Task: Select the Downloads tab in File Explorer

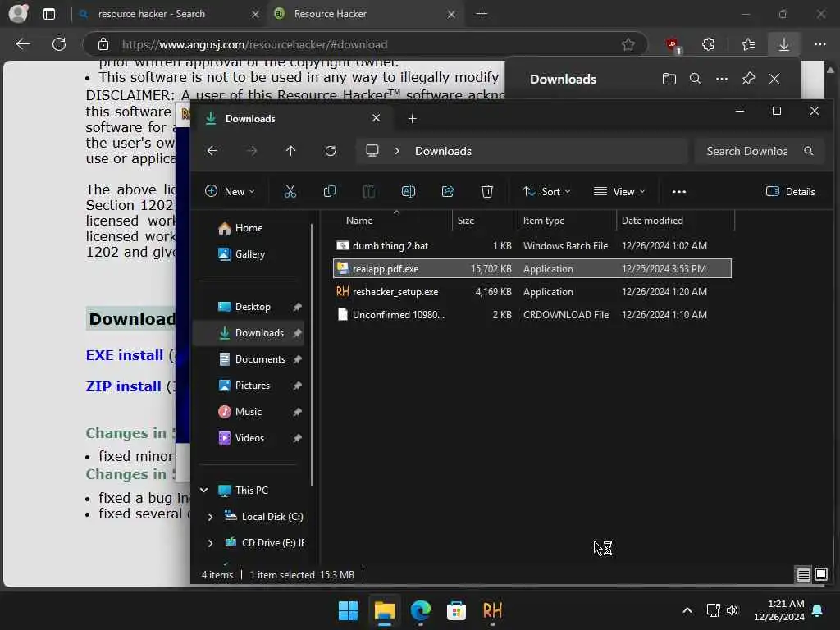Action: (x=292, y=118)
